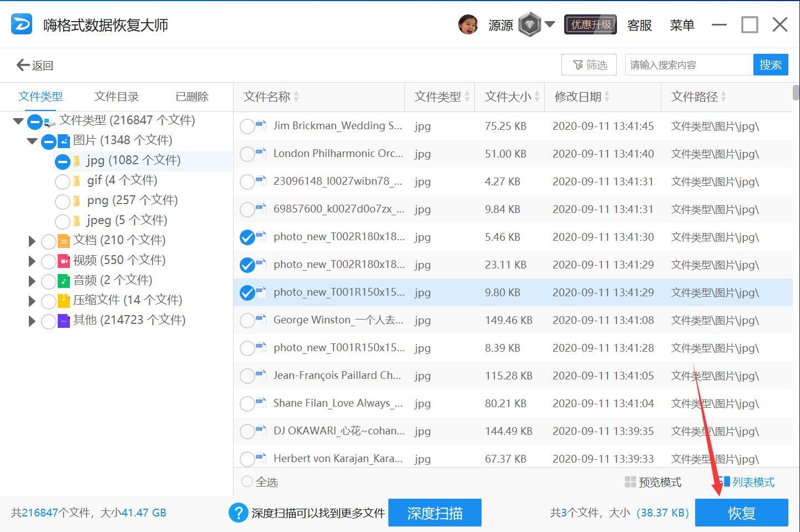
Task: Click the gif folder icon
Action: (x=77, y=181)
